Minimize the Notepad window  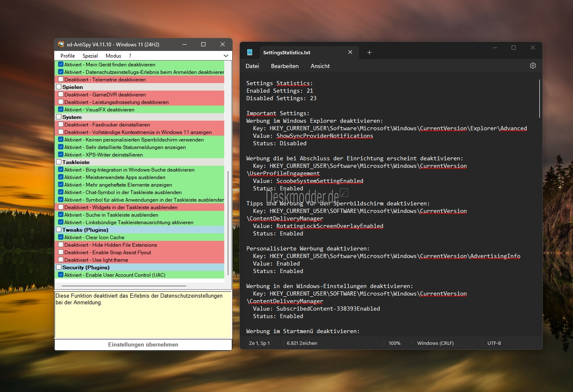click(494, 48)
